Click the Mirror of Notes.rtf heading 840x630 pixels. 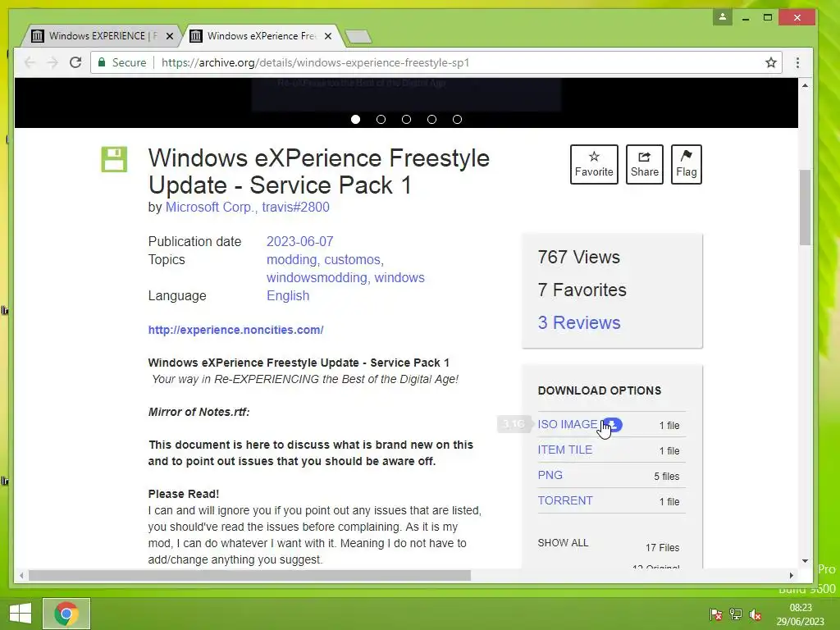click(199, 412)
